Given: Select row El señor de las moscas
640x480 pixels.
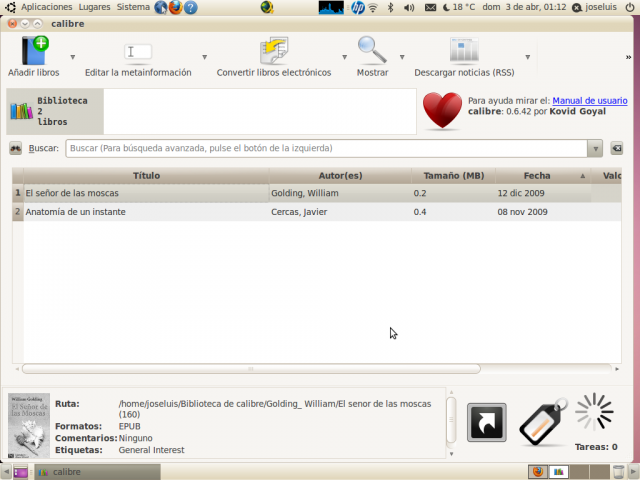Looking at the screenshot, I should [317, 193].
